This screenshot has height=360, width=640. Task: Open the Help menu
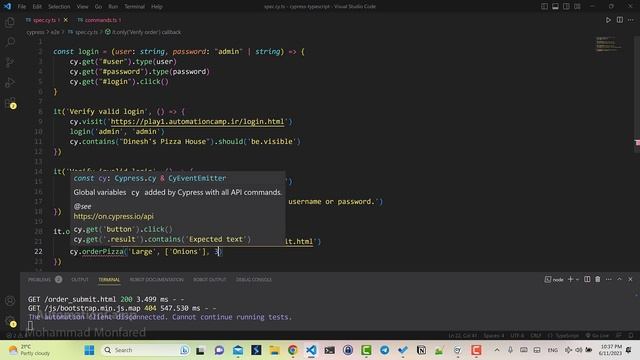(157, 7)
